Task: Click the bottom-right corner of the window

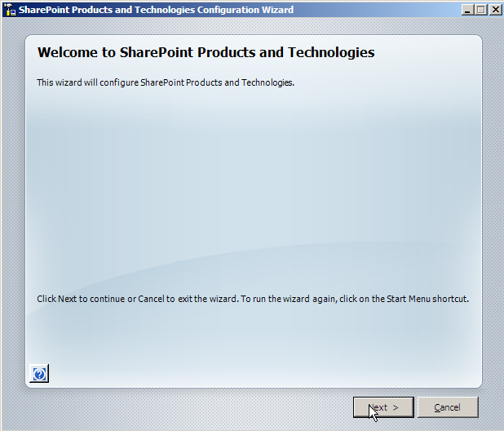Action: tap(498, 425)
